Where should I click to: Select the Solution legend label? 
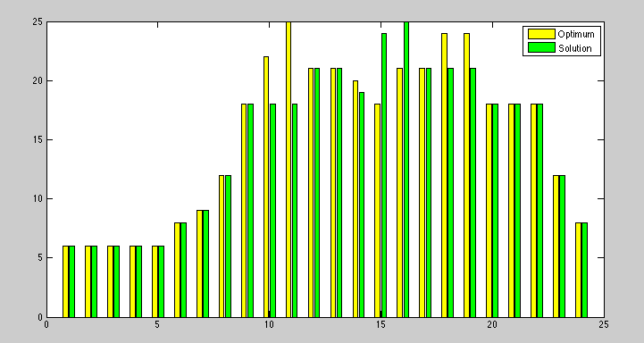575,48
